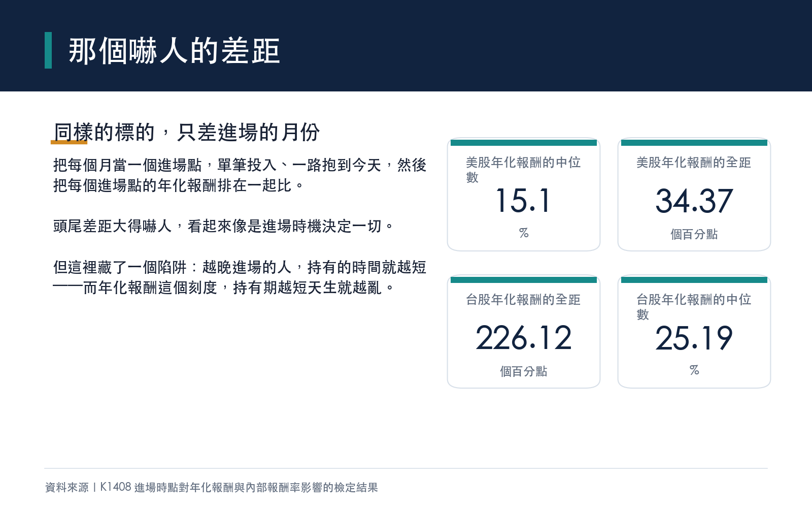Image resolution: width=812 pixels, height=508 pixels.
Task: Select the value 34.37
Action: click(x=694, y=201)
